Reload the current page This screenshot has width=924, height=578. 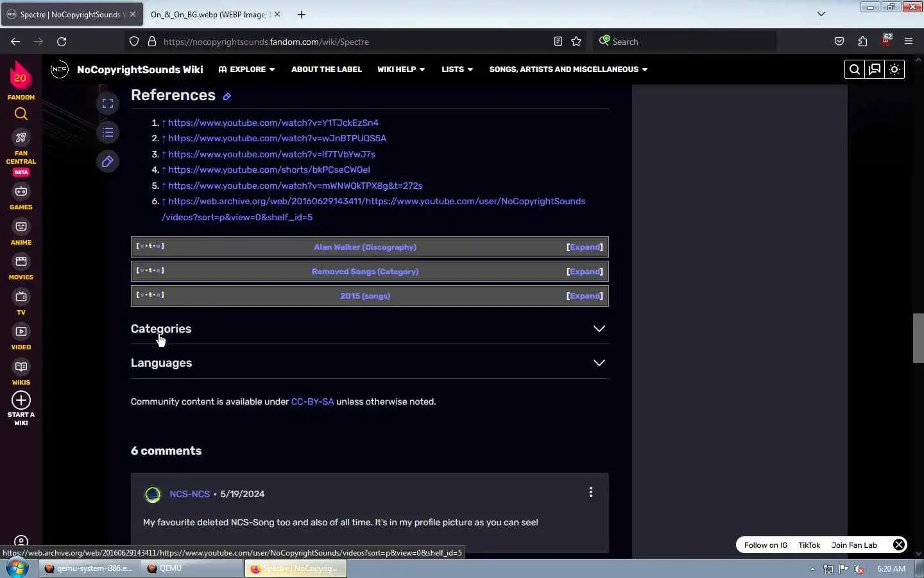(x=62, y=41)
